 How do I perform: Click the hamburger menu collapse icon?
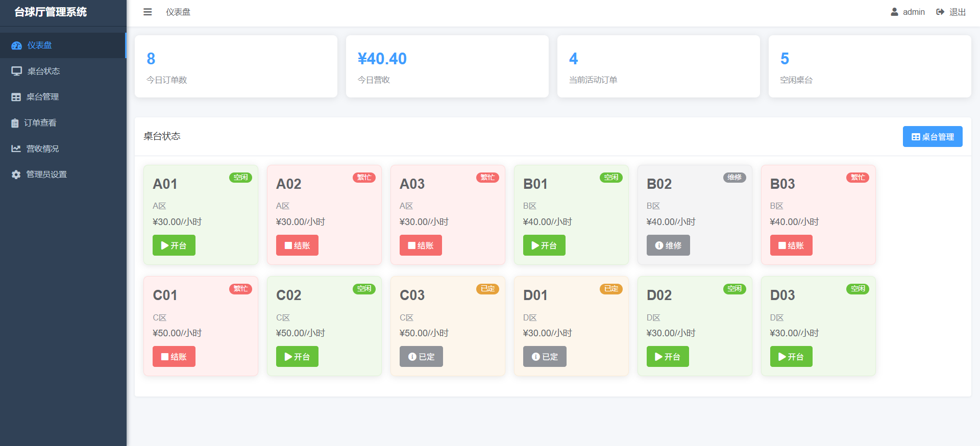point(148,12)
